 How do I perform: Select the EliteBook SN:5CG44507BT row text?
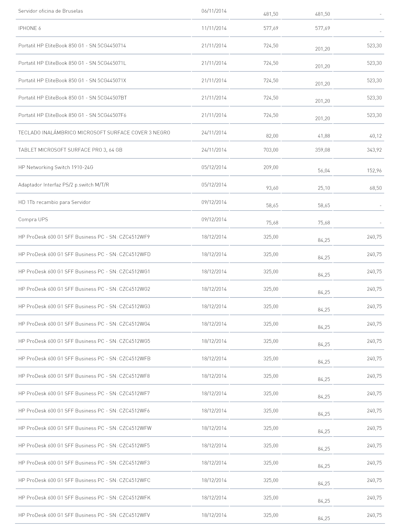pyautogui.click(x=72, y=98)
